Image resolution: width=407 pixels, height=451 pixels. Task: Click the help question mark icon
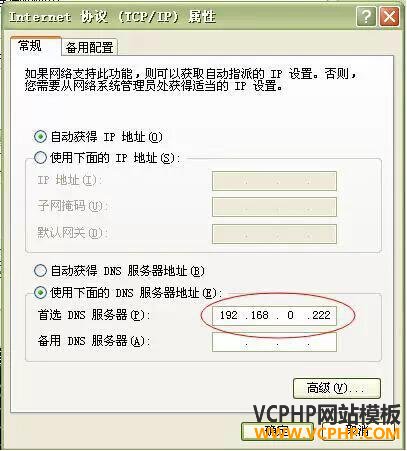(366, 16)
